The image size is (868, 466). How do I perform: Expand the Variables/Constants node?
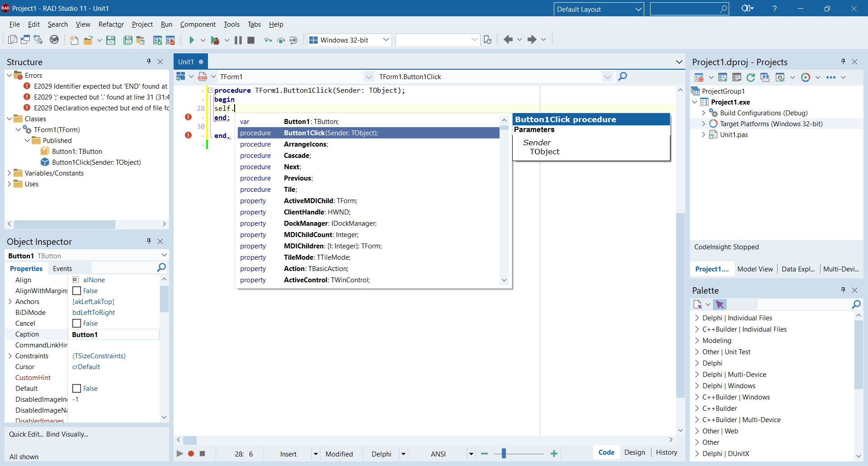(x=9, y=173)
